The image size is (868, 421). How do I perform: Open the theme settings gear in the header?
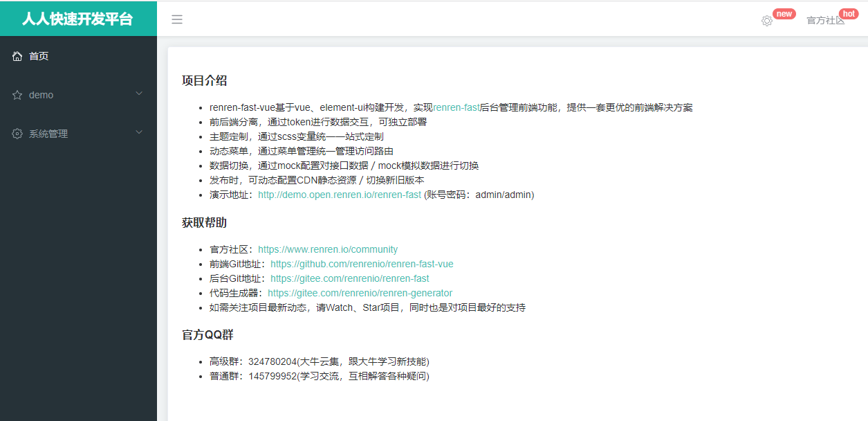[x=766, y=21]
